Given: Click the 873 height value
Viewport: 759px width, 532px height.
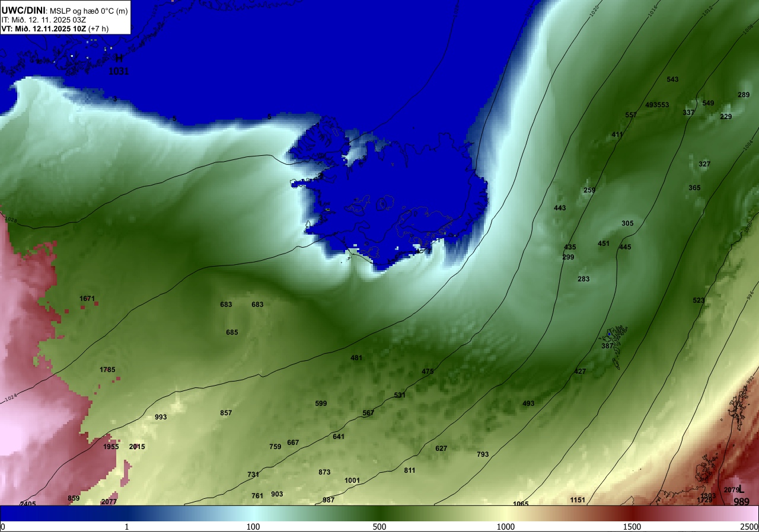Looking at the screenshot, I should [324, 472].
